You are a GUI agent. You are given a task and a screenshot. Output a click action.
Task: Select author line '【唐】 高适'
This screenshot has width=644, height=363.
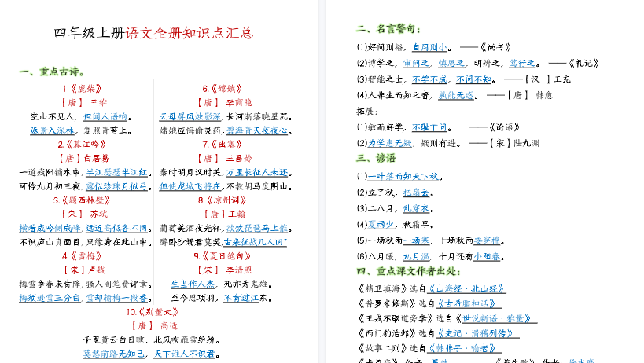154,325
